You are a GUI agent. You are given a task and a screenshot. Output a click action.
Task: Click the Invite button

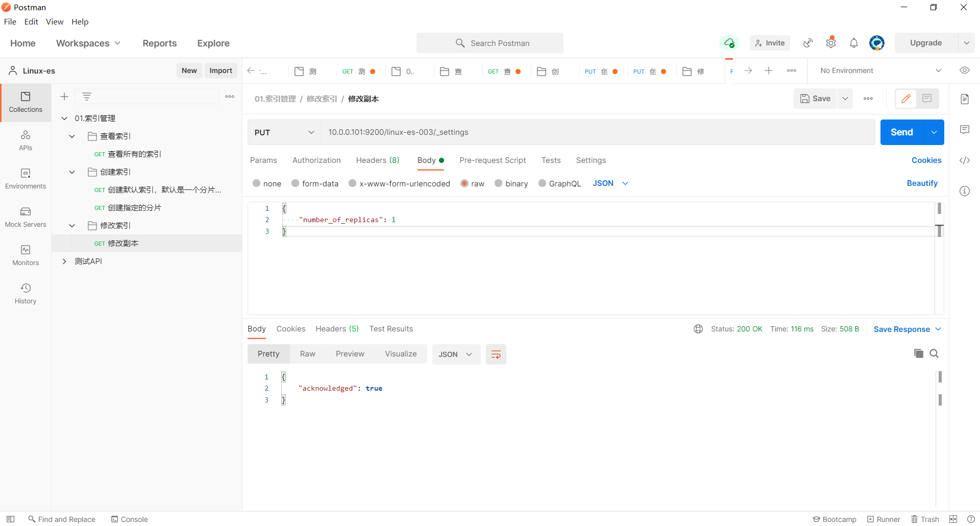tap(770, 43)
